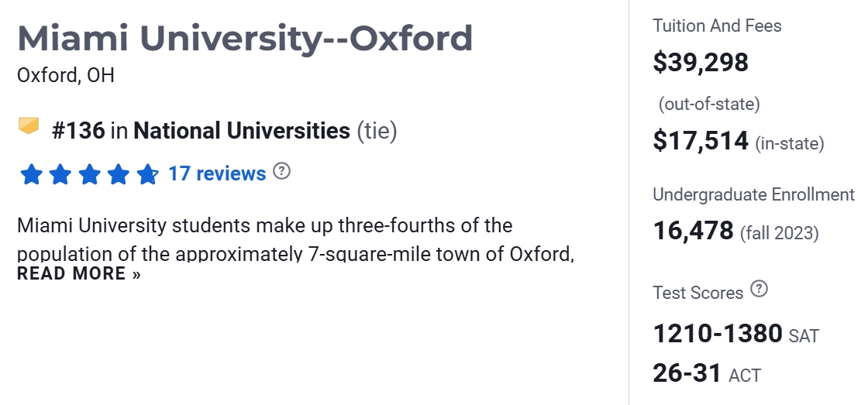The height and width of the screenshot is (405, 868).
Task: Click the Tuition And Fees label
Action: (717, 26)
